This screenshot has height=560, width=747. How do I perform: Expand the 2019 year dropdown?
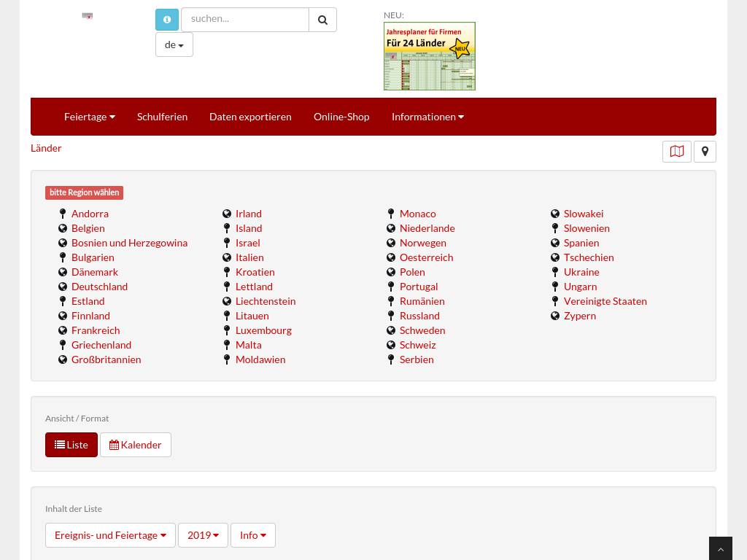coord(203,535)
